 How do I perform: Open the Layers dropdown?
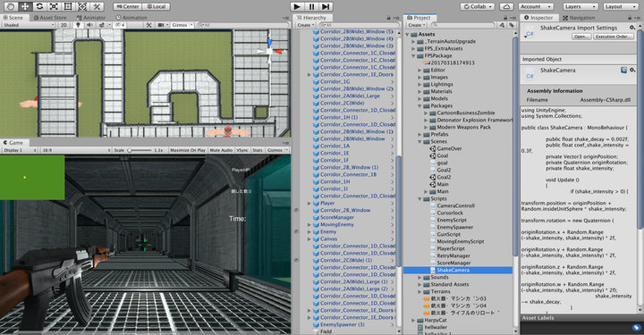[580, 6]
